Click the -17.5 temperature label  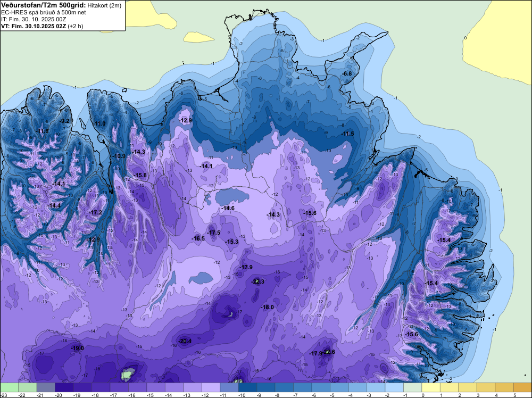point(213,233)
